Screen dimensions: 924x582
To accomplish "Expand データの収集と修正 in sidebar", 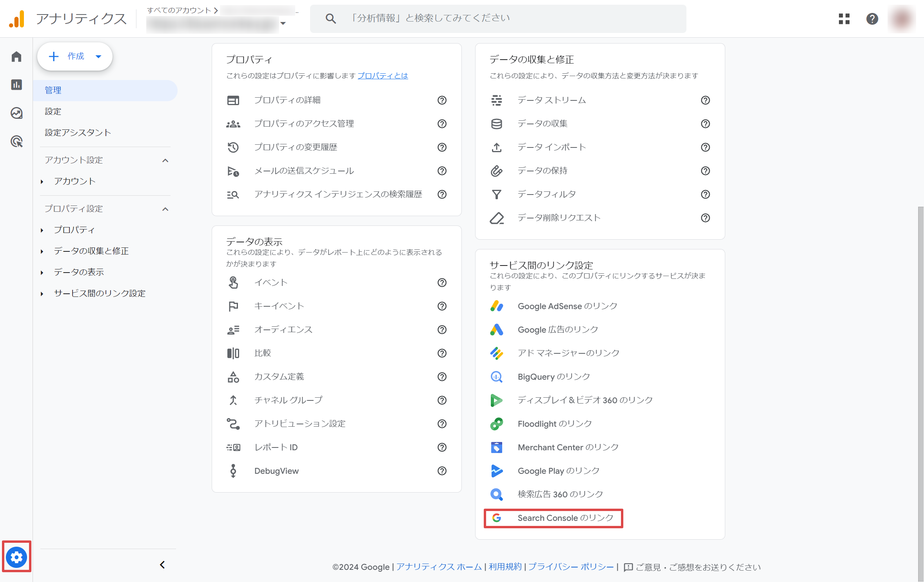I will click(x=42, y=251).
